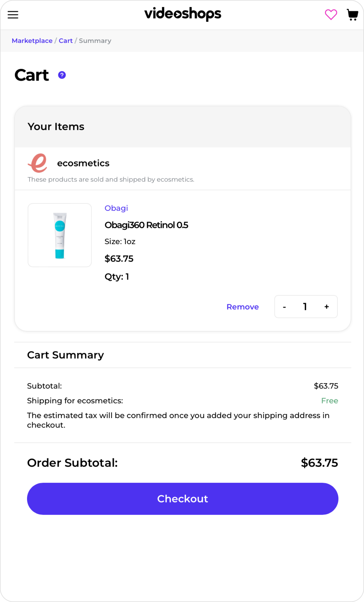
Task: Go to Cart breadcrumb link
Action: [x=65, y=41]
